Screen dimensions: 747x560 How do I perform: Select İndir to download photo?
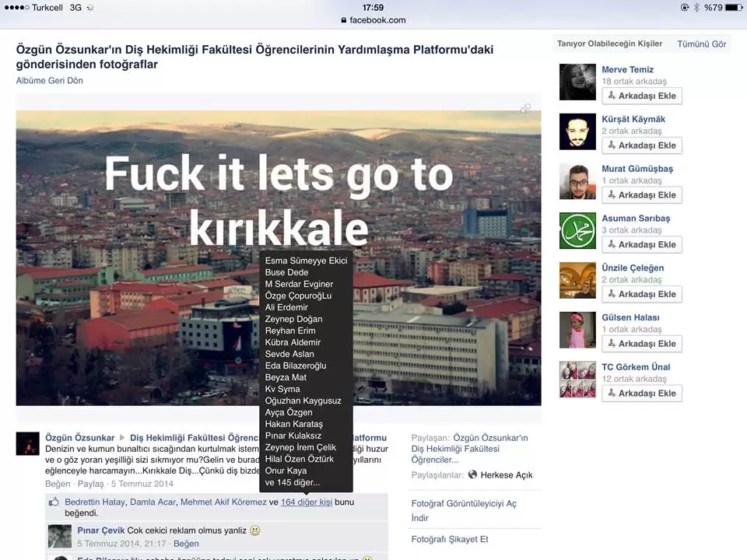[420, 518]
